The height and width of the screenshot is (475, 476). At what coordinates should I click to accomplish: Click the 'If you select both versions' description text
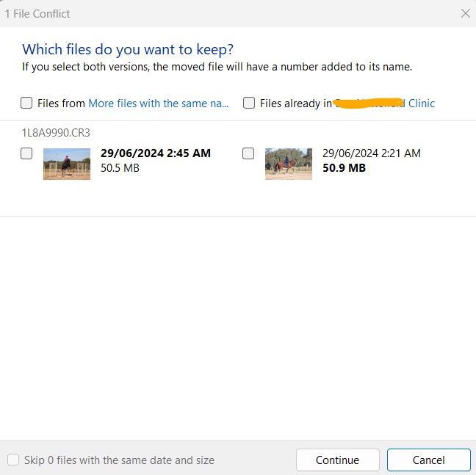pos(217,67)
